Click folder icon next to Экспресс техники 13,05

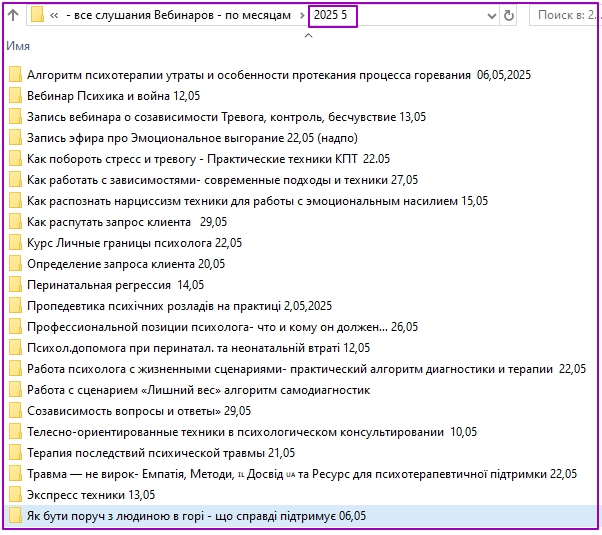pos(15,495)
